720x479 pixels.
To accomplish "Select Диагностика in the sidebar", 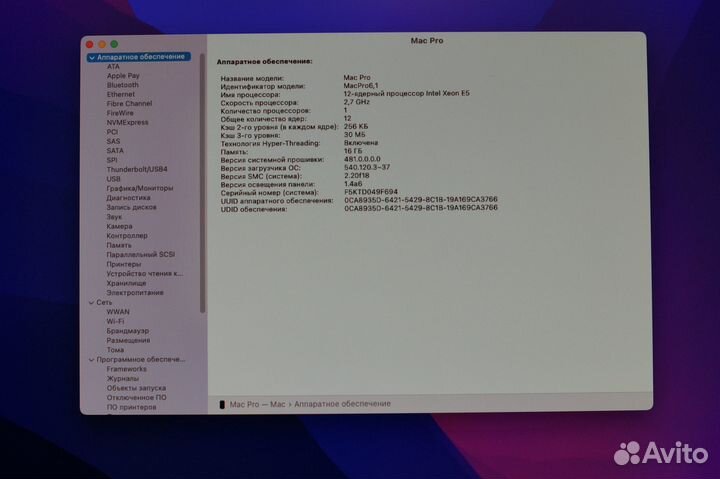I will [x=128, y=198].
